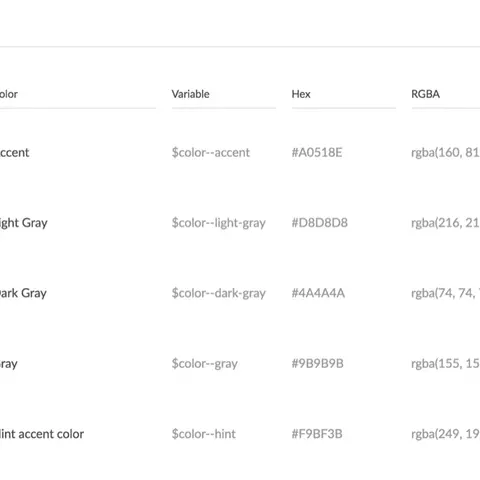Click the rgba(160, 81 value
The image size is (480, 480).
[446, 153]
